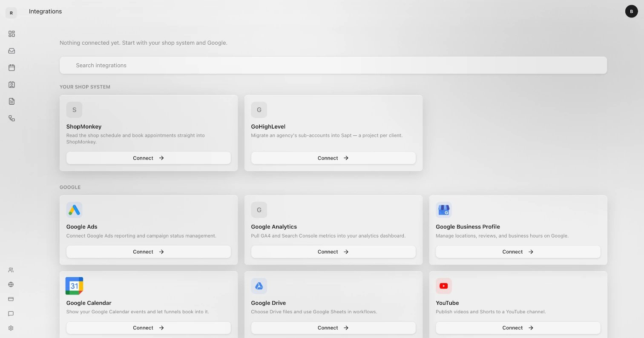Click the Google Analytics G placeholder icon
644x338 pixels.
pyautogui.click(x=259, y=210)
